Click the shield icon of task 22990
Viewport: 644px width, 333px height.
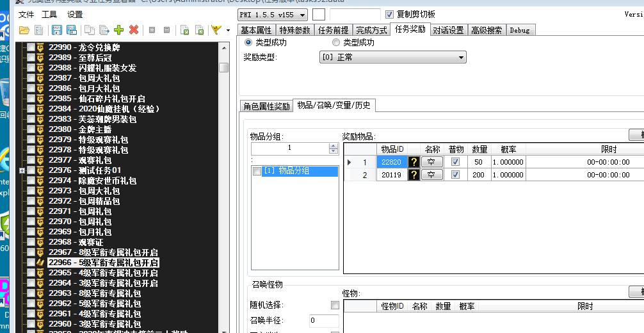[40, 47]
